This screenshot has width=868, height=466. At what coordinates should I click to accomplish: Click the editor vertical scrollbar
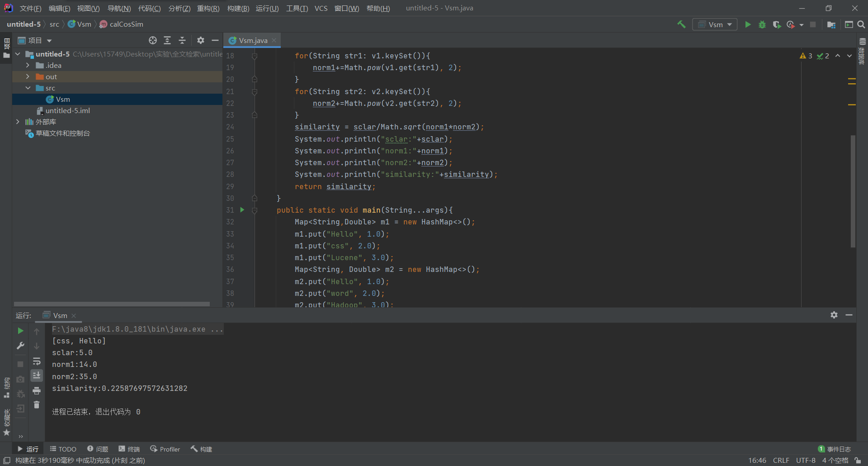853,190
